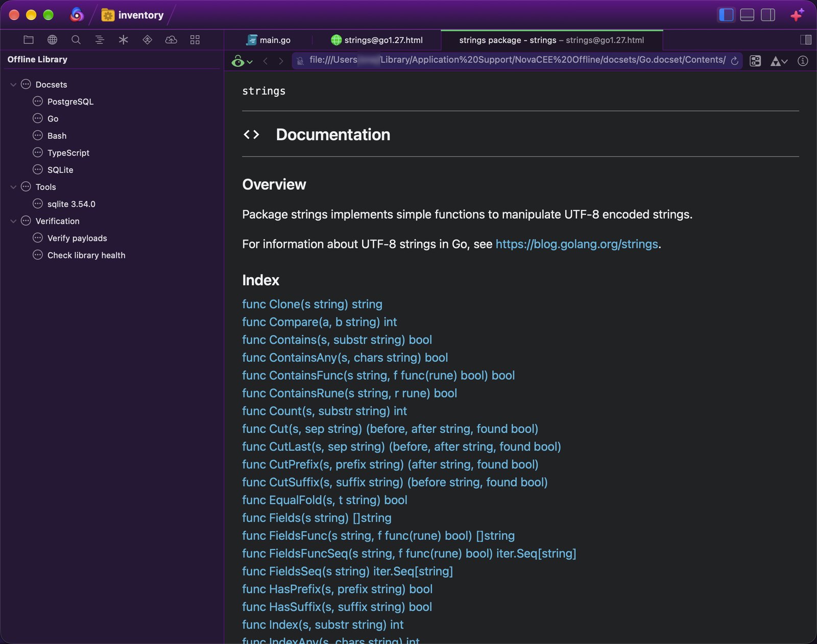Select the strings package - strings tab

(551, 40)
